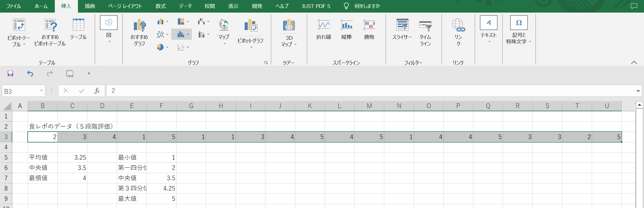644x208 pixels.
Task: Switch to the Home (ホーム) tab
Action: (x=41, y=6)
